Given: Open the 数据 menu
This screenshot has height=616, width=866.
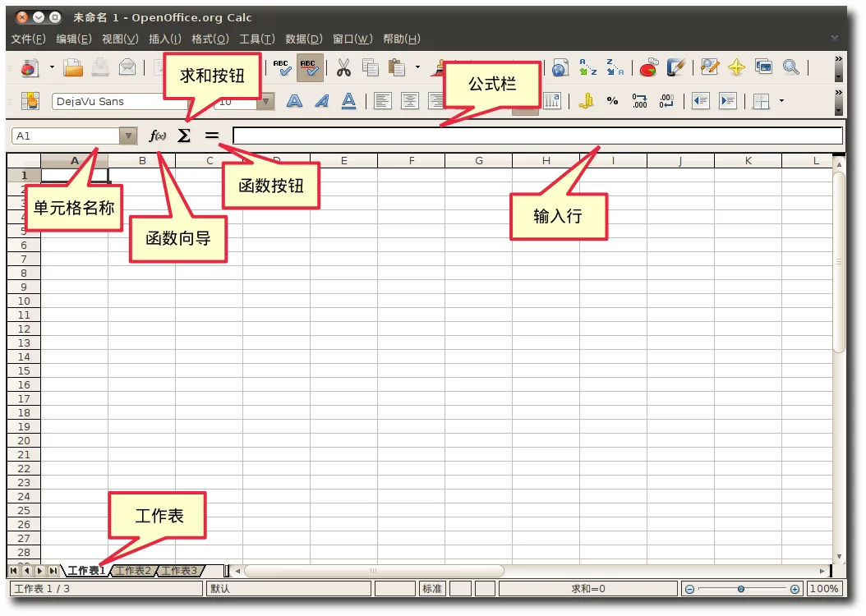Looking at the screenshot, I should tap(304, 39).
